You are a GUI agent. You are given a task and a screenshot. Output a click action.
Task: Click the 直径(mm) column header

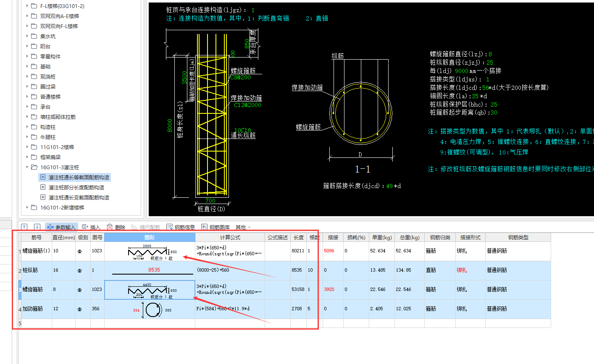coord(63,238)
